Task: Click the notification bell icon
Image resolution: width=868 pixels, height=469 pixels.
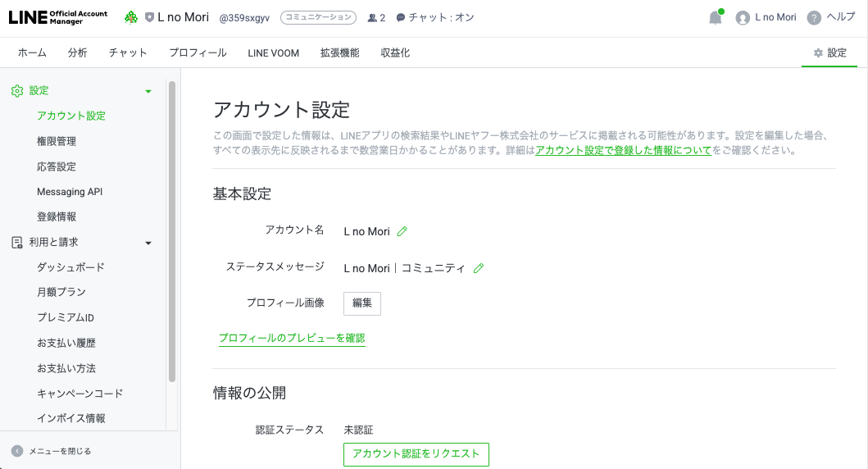Action: [716, 18]
